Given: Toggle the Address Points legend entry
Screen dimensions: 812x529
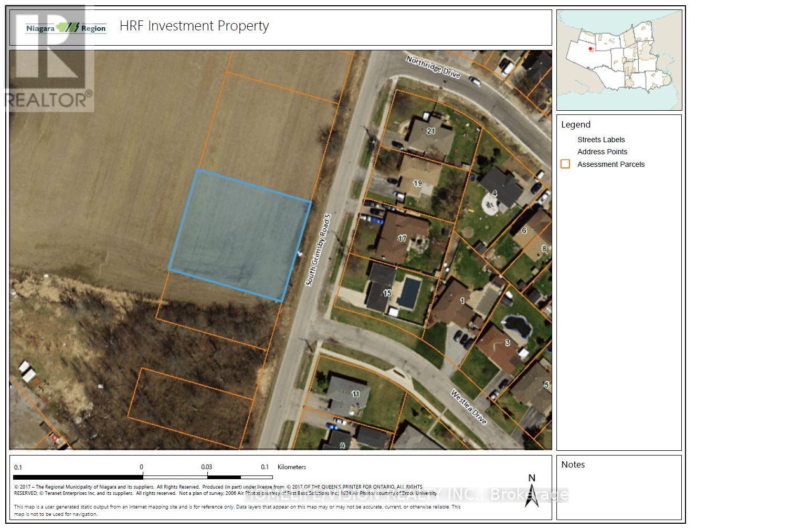Looking at the screenshot, I should 602,152.
